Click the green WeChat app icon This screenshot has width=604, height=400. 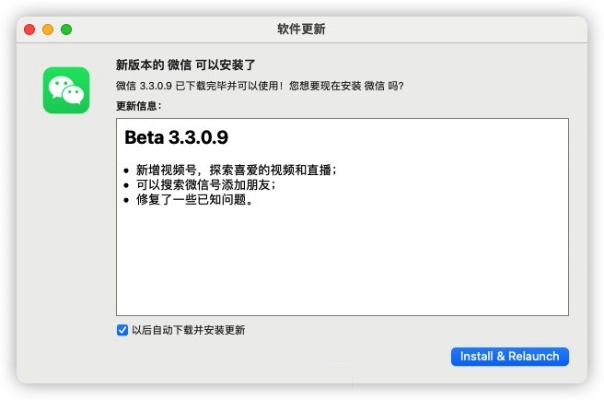click(66, 90)
